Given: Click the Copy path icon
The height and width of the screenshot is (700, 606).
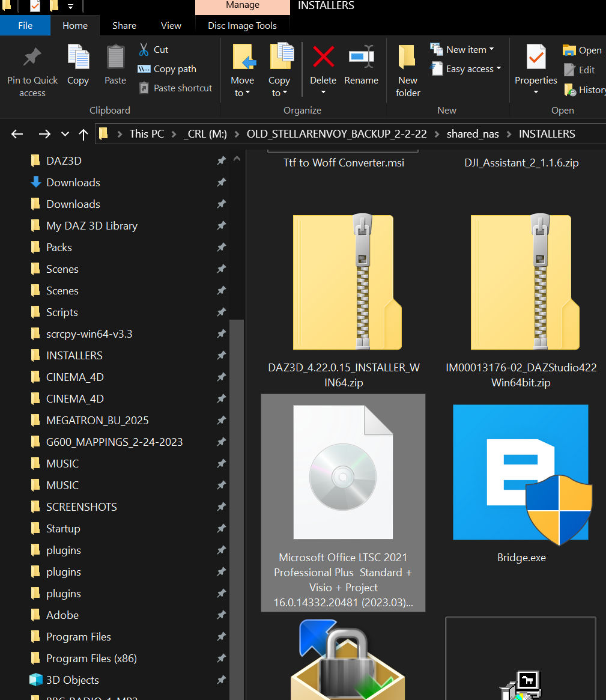Looking at the screenshot, I should (x=144, y=68).
